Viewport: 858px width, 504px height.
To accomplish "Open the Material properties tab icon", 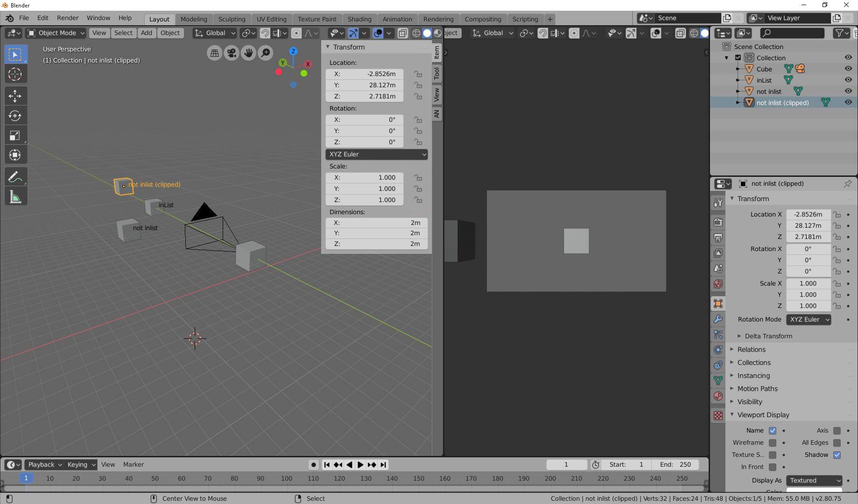I will (718, 396).
